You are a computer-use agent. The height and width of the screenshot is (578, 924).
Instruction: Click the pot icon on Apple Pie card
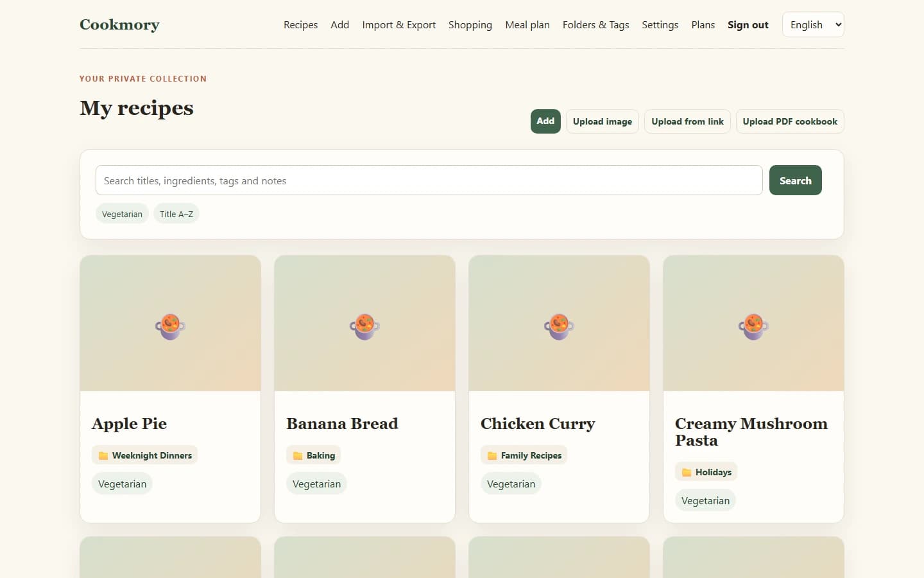click(170, 326)
